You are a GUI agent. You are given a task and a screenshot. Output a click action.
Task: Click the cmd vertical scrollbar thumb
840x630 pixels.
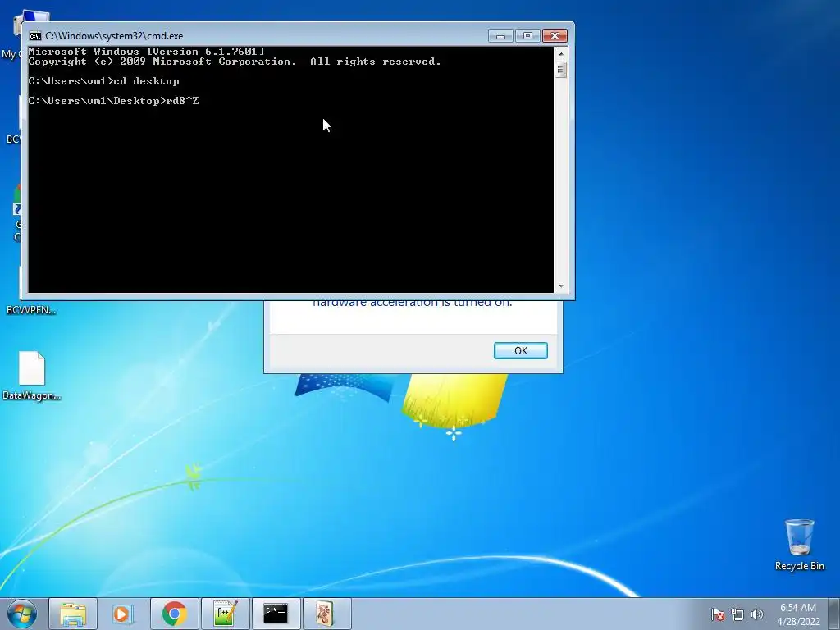coord(561,70)
